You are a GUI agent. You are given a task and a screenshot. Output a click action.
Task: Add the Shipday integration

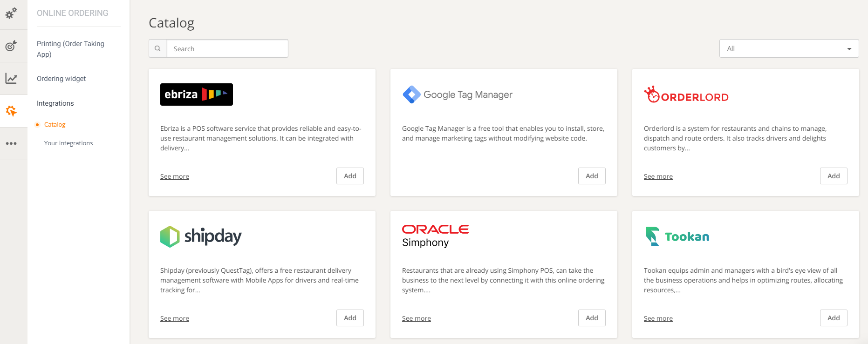pyautogui.click(x=350, y=318)
